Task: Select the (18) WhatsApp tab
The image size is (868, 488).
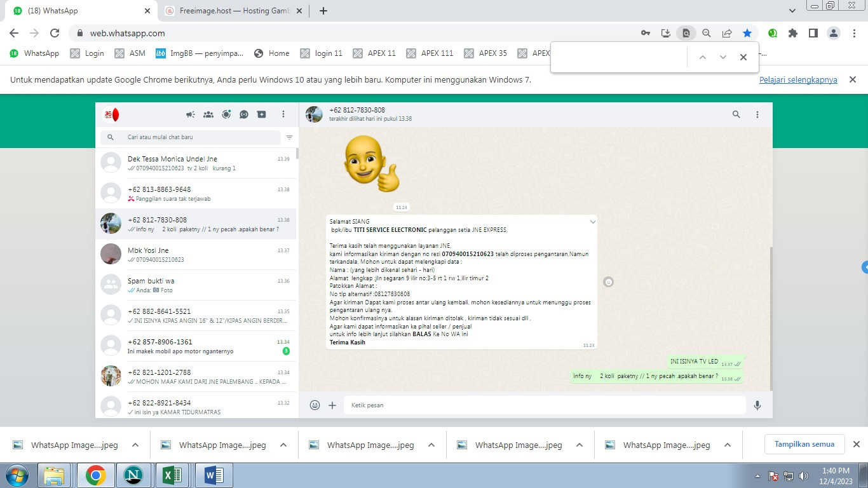Action: [x=83, y=11]
